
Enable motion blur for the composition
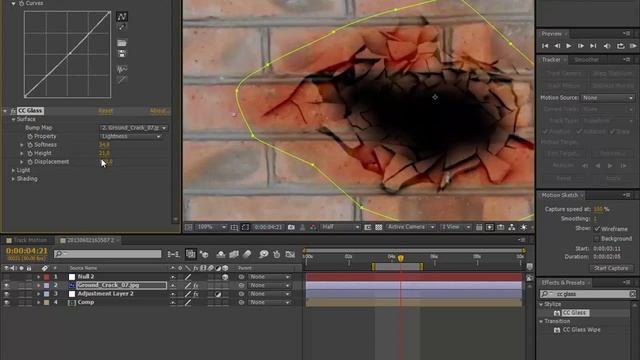click(247, 254)
